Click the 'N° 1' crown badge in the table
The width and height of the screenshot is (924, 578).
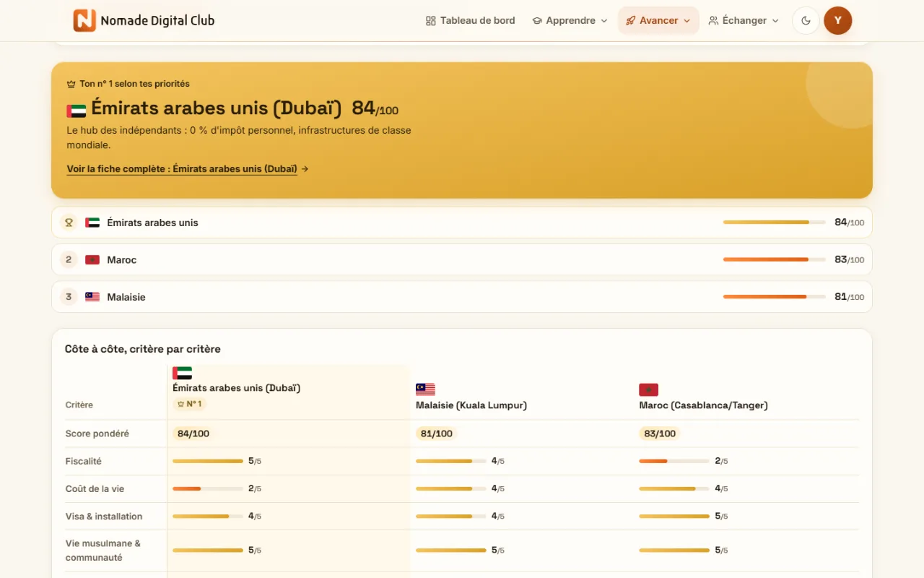(x=189, y=404)
